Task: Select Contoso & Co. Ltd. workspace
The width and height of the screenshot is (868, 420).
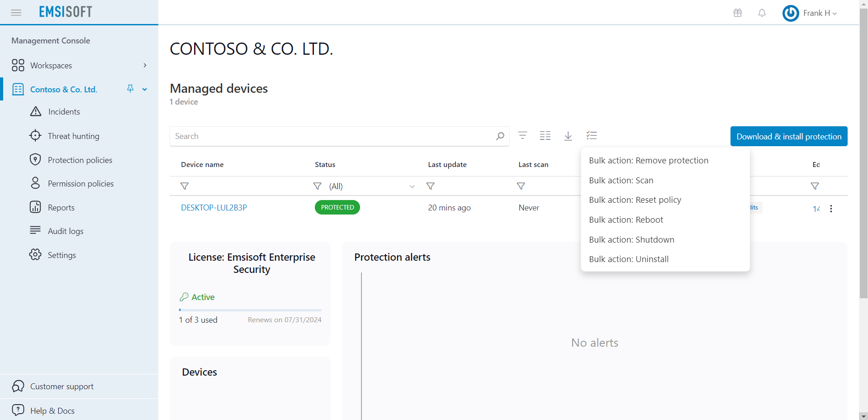Action: (x=64, y=90)
